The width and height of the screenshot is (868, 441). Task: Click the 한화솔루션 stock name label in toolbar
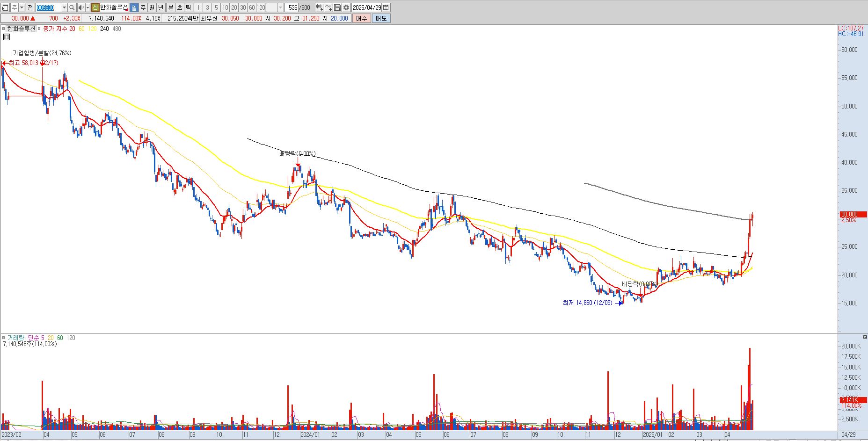point(113,7)
